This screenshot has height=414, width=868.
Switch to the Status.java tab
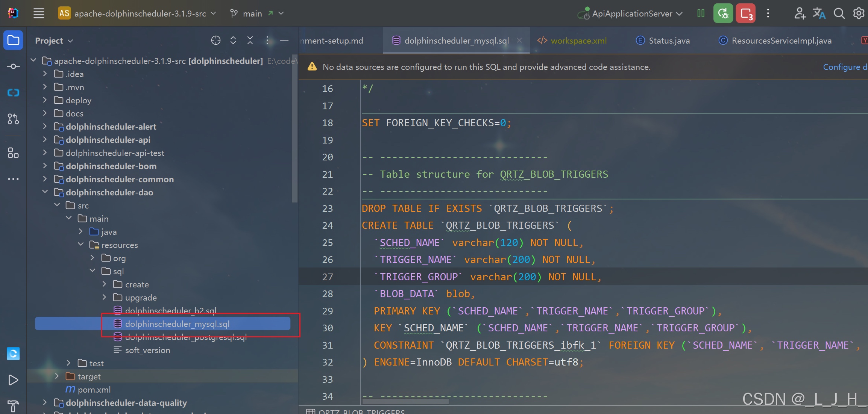[x=669, y=41]
